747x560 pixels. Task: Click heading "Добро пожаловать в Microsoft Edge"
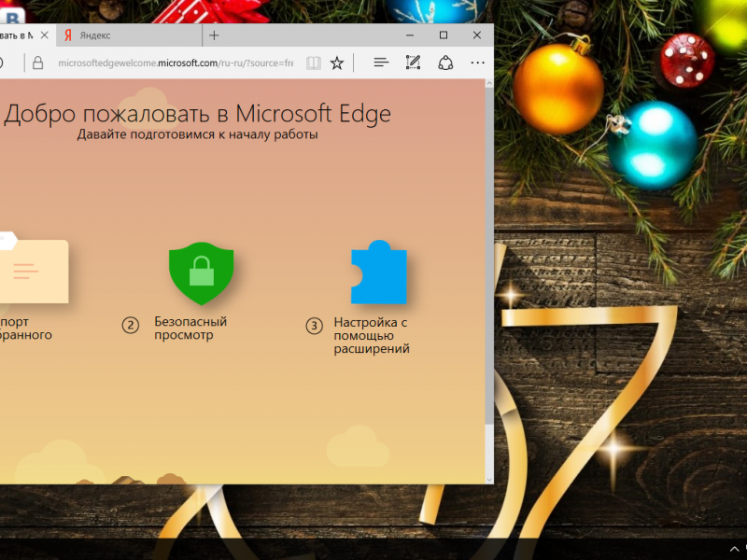[x=197, y=114]
